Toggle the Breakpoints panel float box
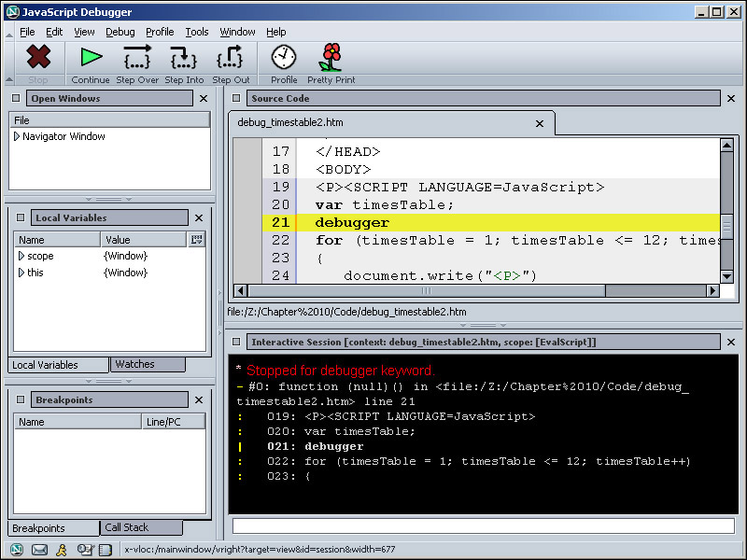Screen dimensions: 747x560 pos(21,399)
